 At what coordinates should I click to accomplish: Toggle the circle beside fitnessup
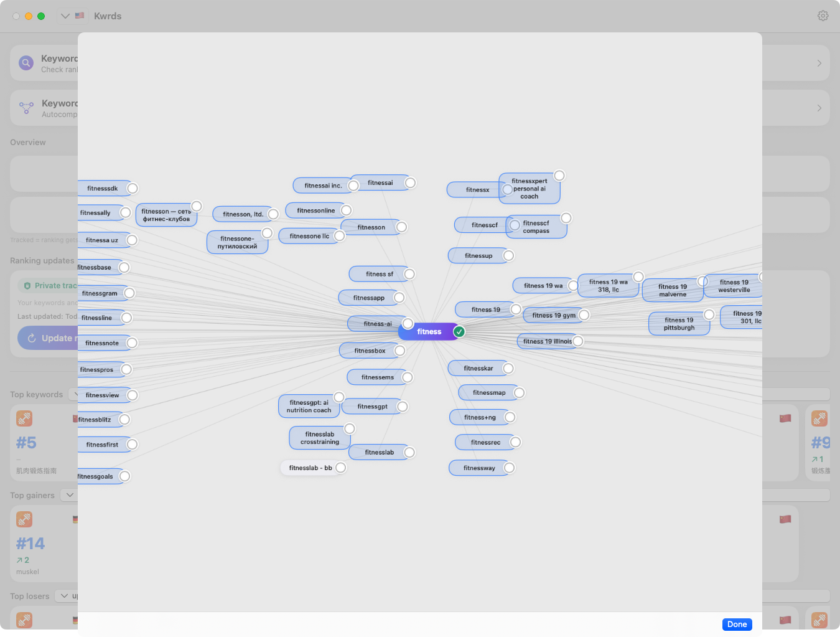[x=509, y=256]
